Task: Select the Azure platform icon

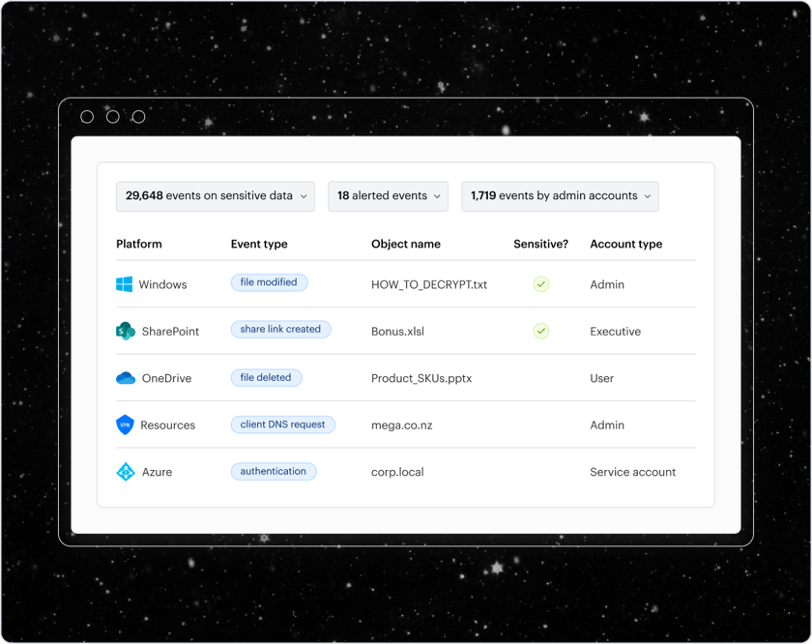Action: tap(125, 472)
